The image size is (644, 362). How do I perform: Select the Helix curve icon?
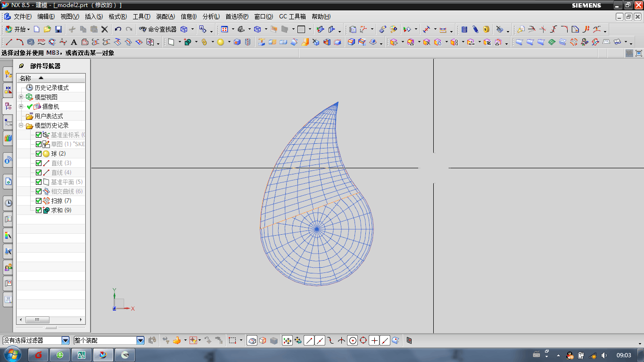[x=31, y=42]
